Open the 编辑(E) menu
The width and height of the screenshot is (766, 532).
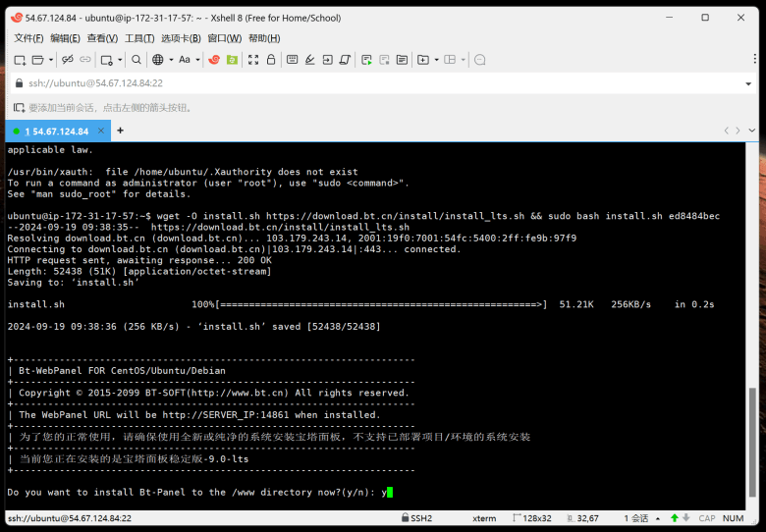point(65,38)
